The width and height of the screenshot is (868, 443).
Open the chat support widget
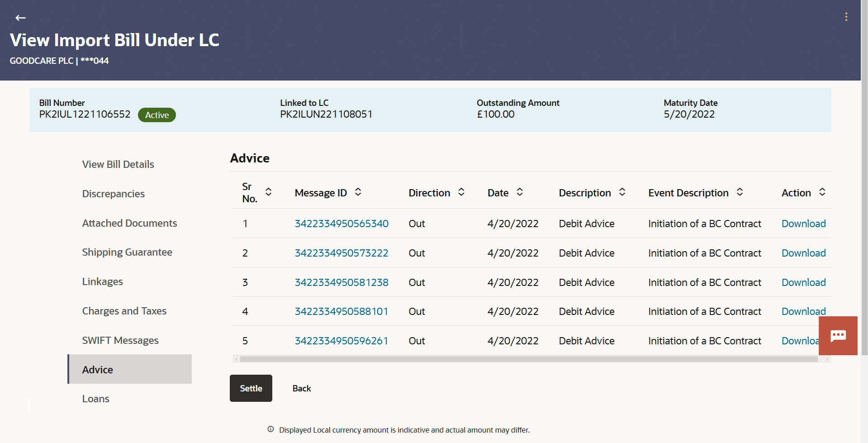(x=838, y=336)
